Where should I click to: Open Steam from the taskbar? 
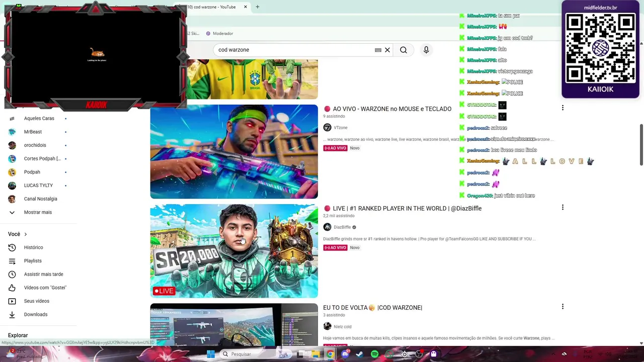pyautogui.click(x=359, y=354)
